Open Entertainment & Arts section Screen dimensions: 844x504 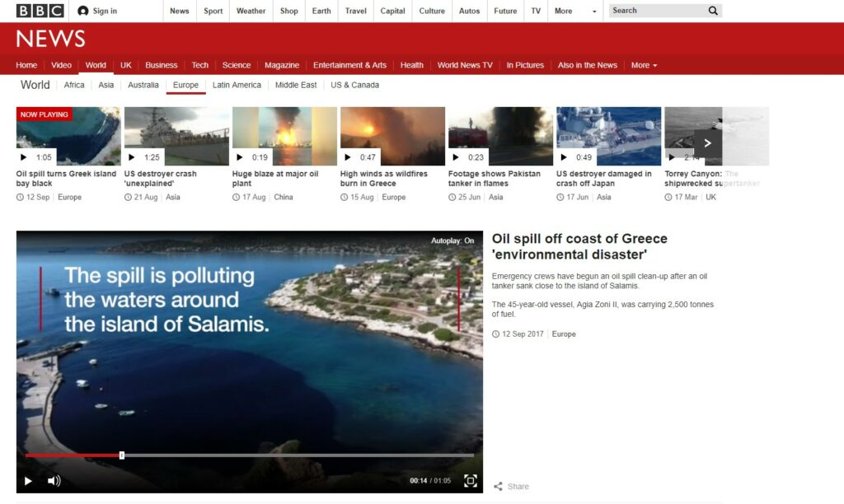(x=349, y=65)
